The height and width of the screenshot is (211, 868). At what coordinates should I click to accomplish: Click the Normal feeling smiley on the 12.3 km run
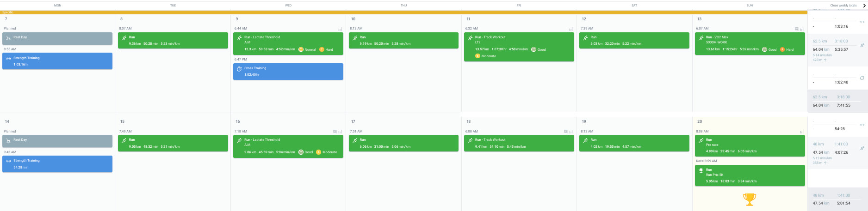301,49
